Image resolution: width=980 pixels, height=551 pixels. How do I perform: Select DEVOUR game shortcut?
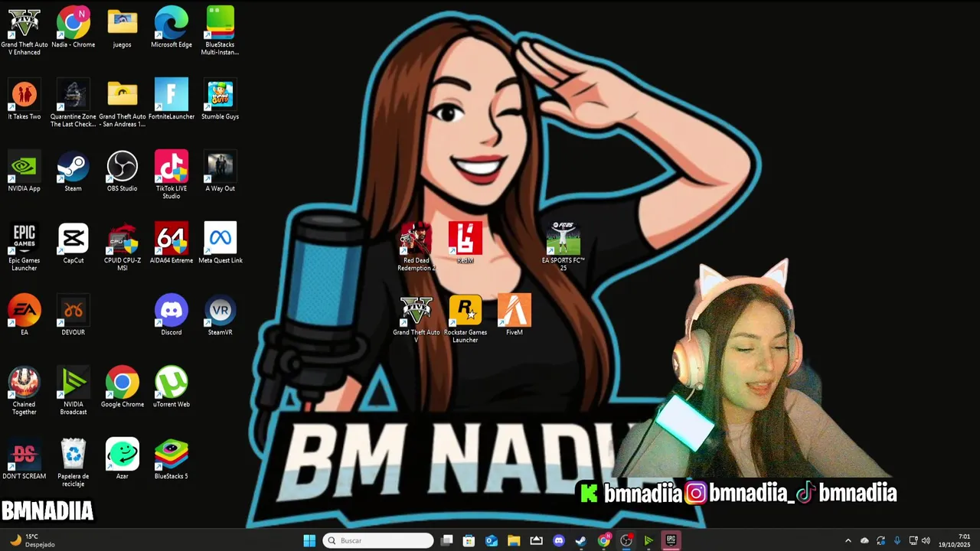tap(73, 315)
